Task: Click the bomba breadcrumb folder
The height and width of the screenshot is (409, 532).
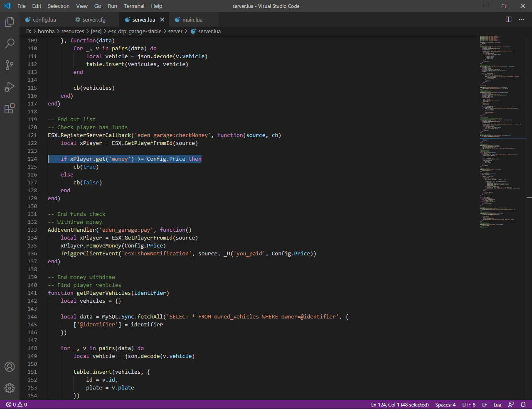Action: 46,31
